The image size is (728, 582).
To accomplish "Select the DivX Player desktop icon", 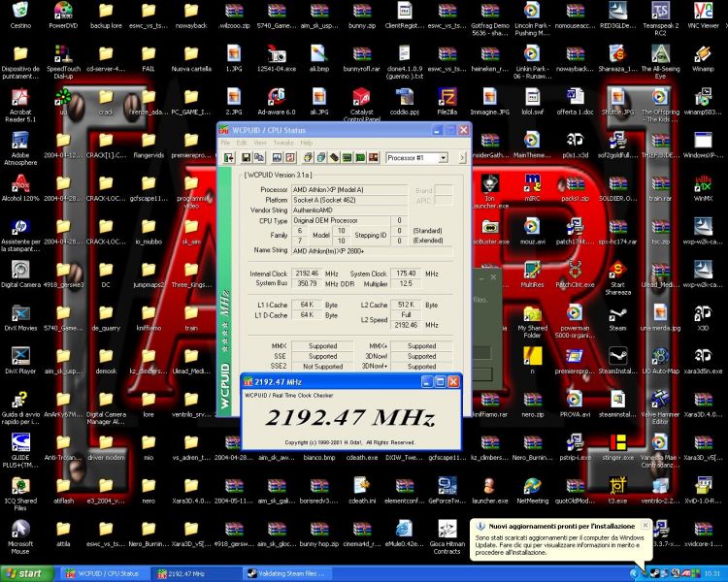I will (x=20, y=361).
